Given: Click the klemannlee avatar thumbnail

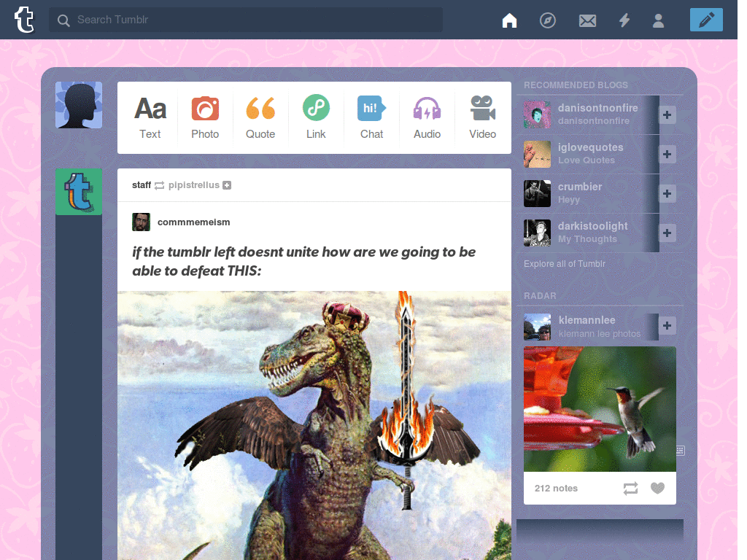Looking at the screenshot, I should [x=537, y=327].
